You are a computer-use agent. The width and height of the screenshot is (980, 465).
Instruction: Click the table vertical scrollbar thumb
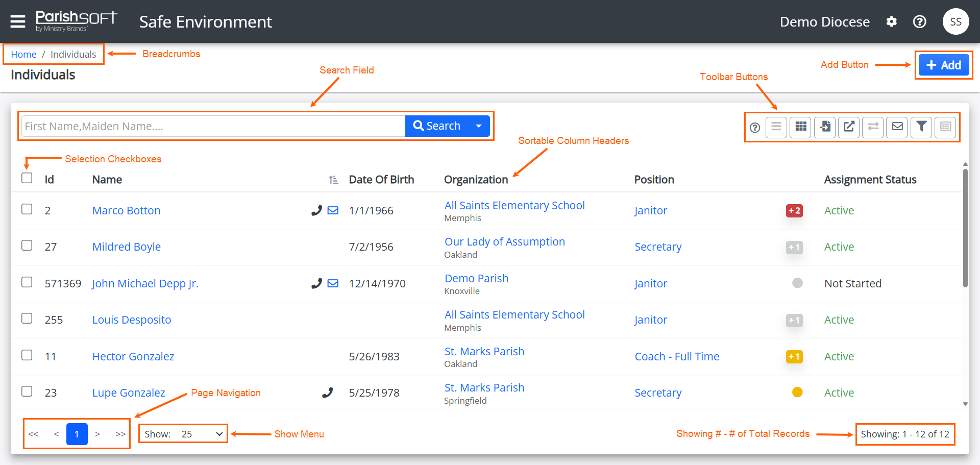[965, 228]
